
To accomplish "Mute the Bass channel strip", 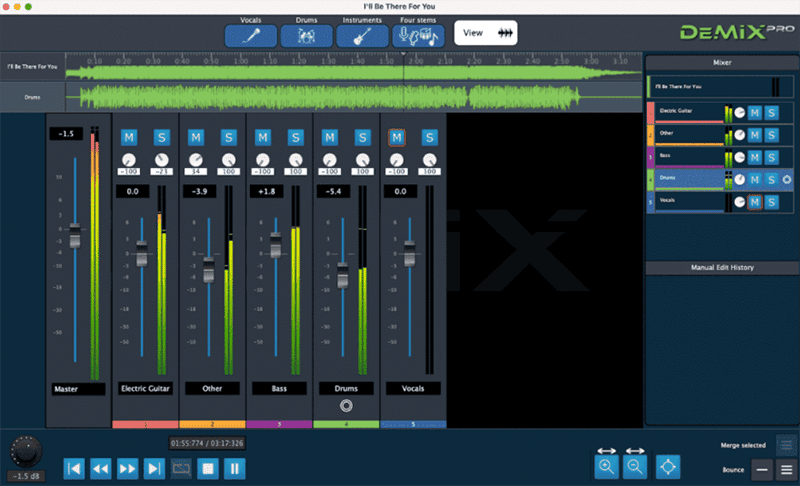I will click(x=263, y=137).
